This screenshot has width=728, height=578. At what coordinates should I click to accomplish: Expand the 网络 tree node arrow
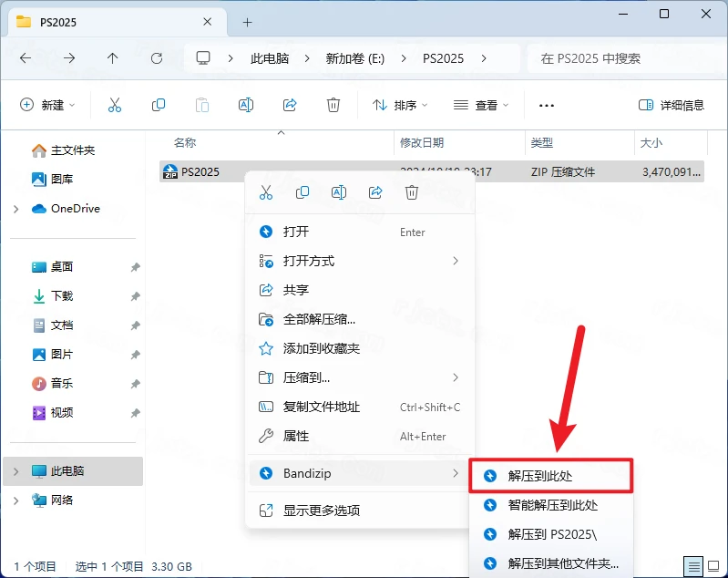[16, 501]
